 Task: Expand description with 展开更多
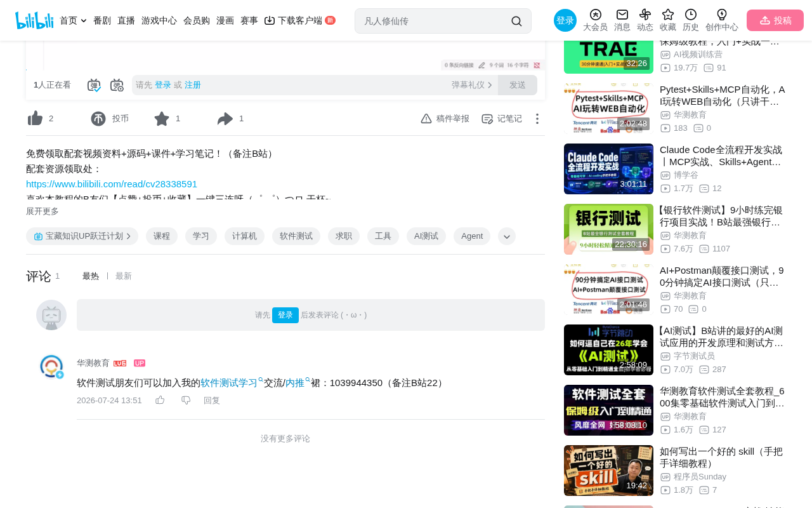click(43, 211)
